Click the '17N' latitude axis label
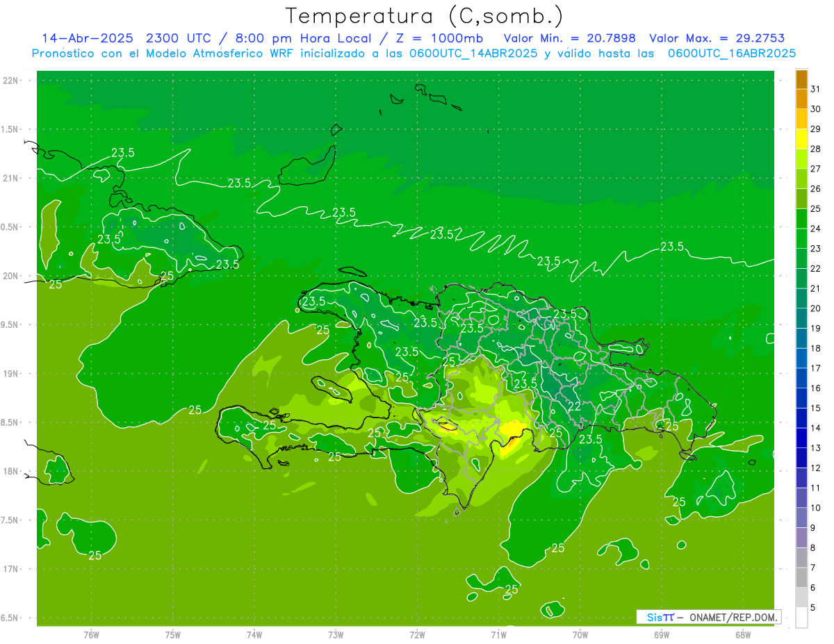The width and height of the screenshot is (834, 644). click(x=10, y=569)
